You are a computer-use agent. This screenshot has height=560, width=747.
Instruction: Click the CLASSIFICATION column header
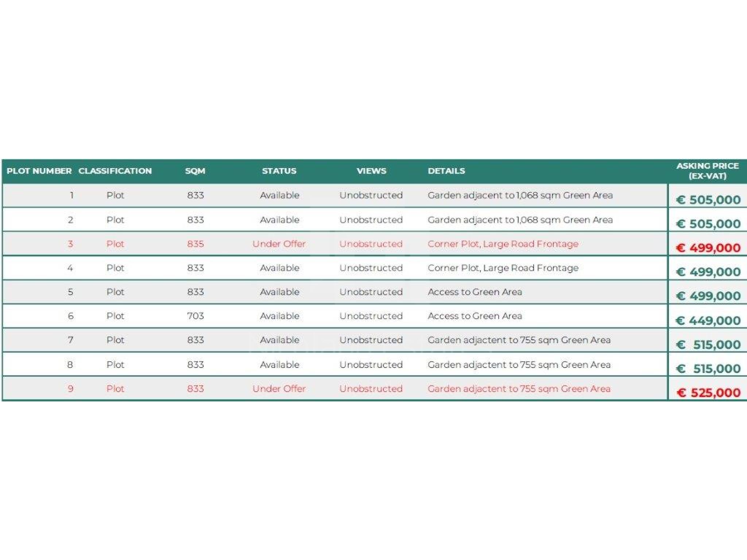(115, 171)
